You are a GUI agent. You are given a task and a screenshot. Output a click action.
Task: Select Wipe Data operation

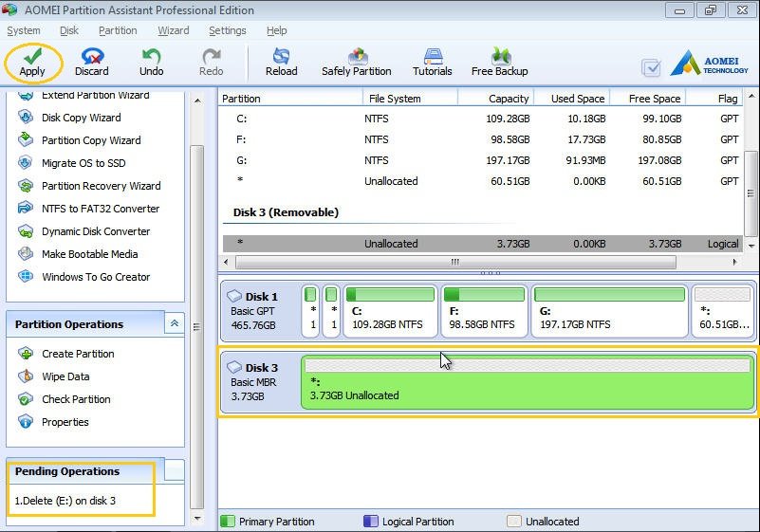(65, 376)
